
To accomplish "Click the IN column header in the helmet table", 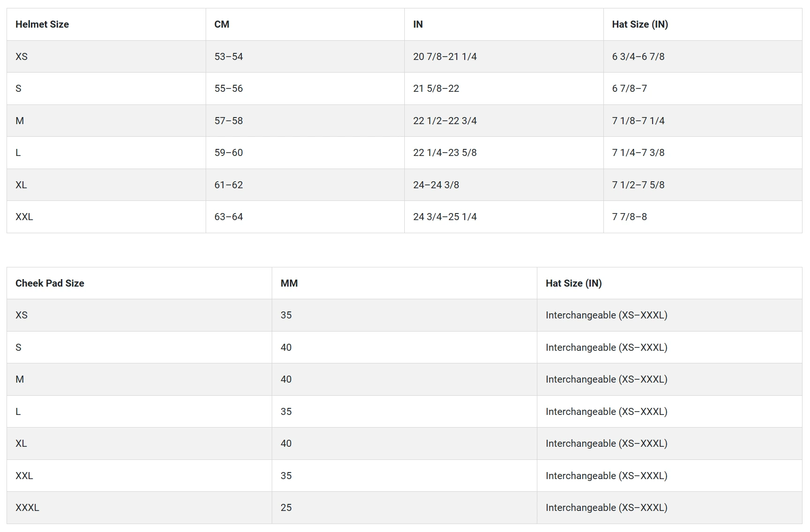I will tap(418, 24).
